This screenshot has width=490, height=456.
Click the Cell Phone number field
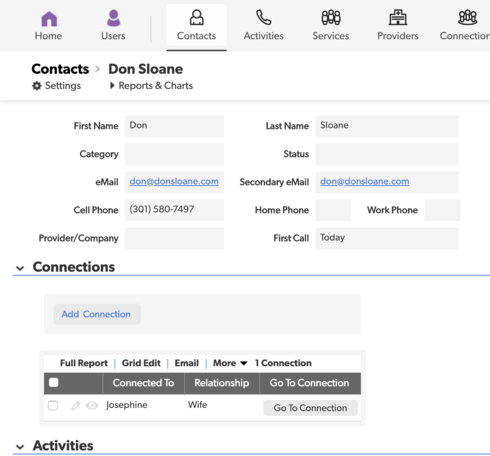pos(174,210)
